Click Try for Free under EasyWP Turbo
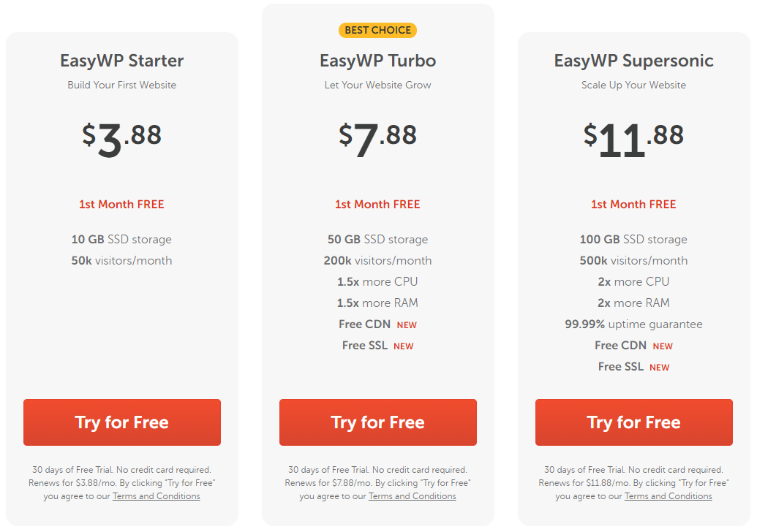 (x=378, y=422)
